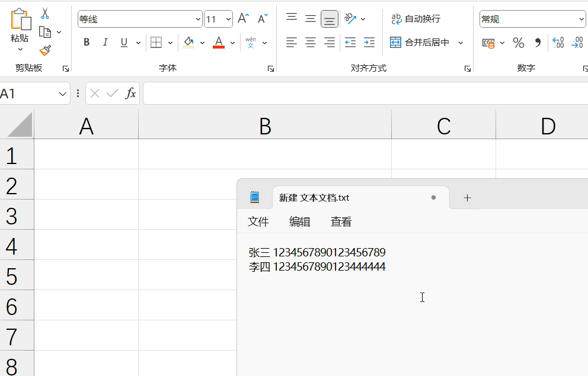Toggle italic formatting
Image resolution: width=588 pixels, height=376 pixels.
click(x=106, y=42)
